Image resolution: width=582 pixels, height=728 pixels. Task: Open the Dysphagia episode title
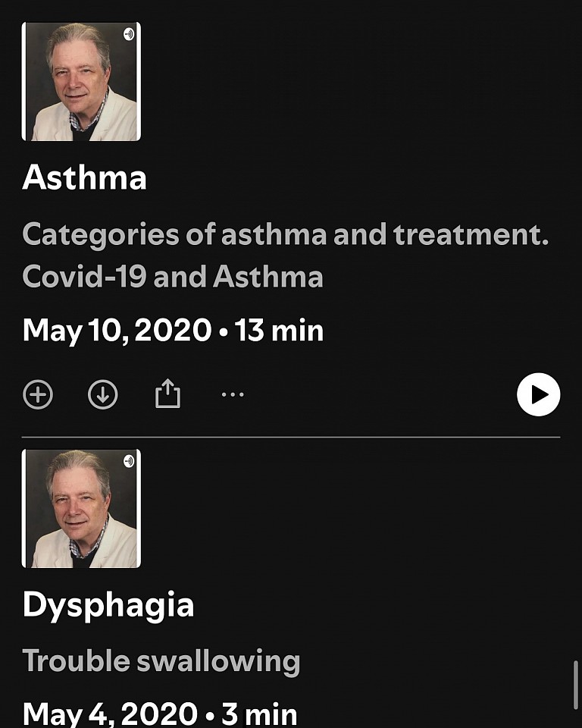[x=108, y=605]
